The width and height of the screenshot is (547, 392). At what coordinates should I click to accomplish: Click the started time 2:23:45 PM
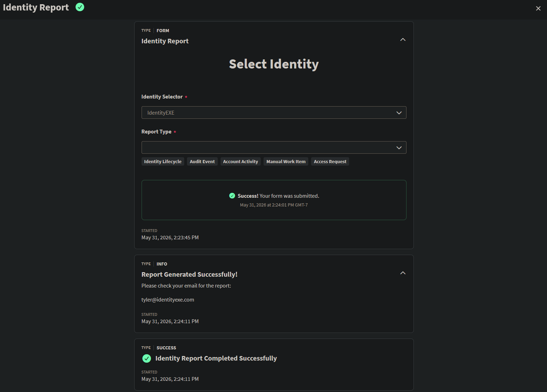(x=170, y=238)
